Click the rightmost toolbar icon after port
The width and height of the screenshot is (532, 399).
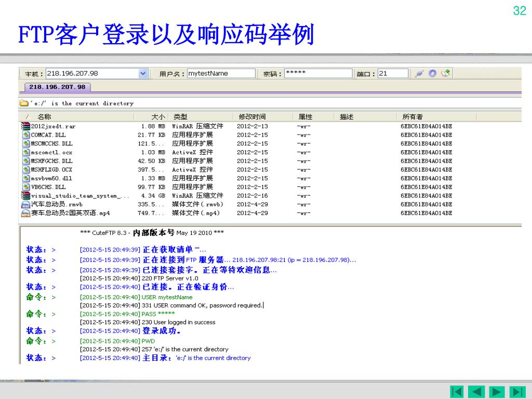click(x=446, y=74)
